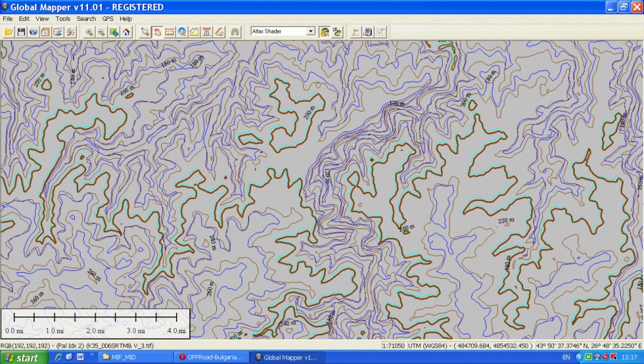
Task: Switch to OFFRoad-Bulgaria taskbar window
Action: [211, 358]
